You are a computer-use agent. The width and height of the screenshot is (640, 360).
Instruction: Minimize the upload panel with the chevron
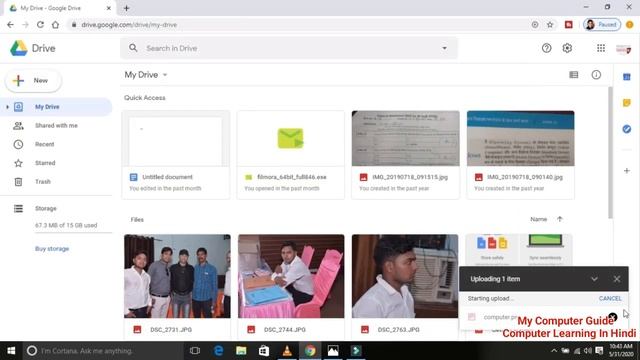click(594, 279)
